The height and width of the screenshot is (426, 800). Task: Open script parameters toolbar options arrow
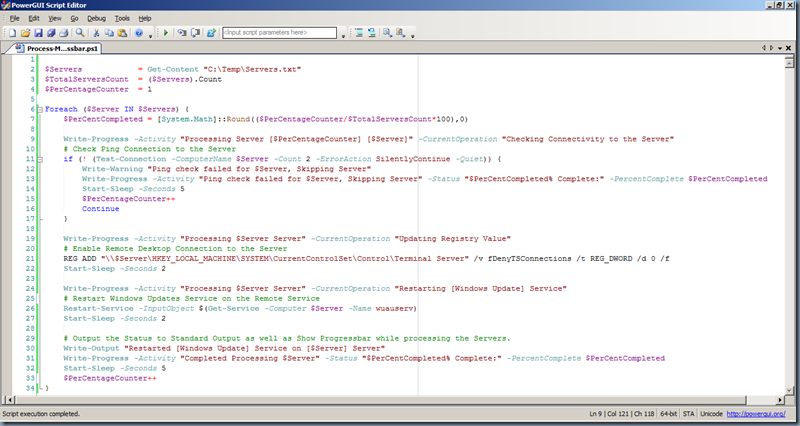coord(343,36)
